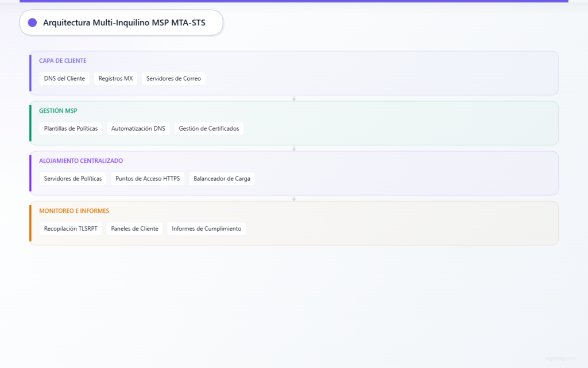Toggle the Servidores de Políticas block
The width and height of the screenshot is (588, 368).
(72, 178)
